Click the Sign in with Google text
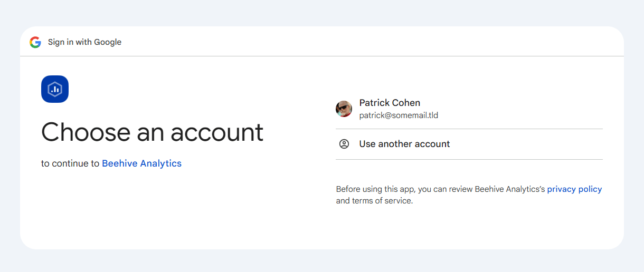This screenshot has width=644, height=272. click(84, 42)
